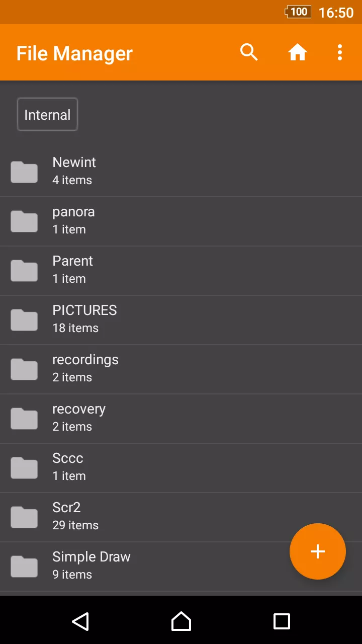The image size is (362, 644).
Task: Tap the Android back navigation button
Action: point(80,621)
